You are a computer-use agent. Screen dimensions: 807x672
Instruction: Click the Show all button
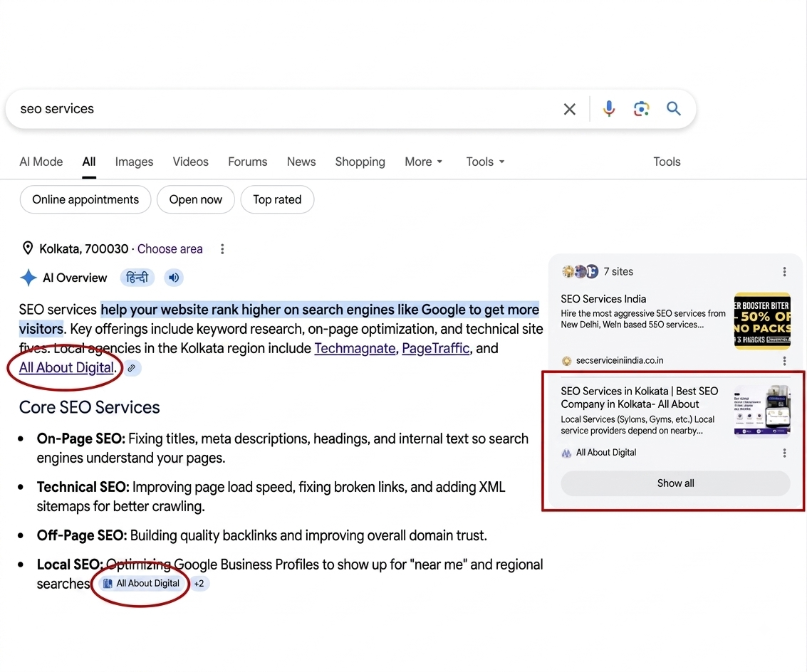click(x=675, y=483)
